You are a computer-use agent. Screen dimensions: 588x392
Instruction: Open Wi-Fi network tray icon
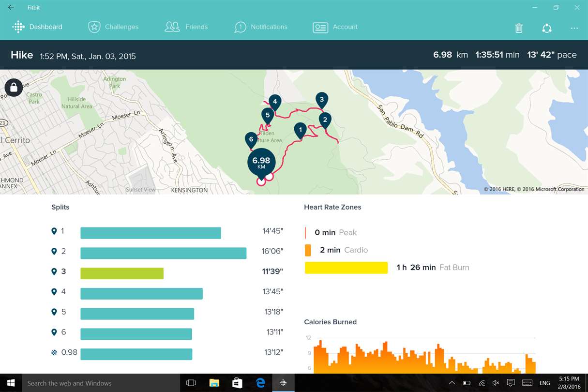[482, 383]
